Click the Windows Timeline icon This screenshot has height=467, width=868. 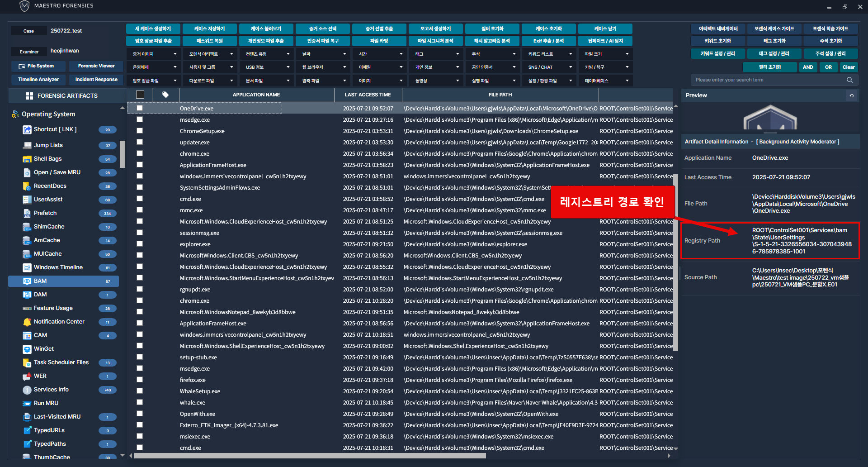tap(27, 267)
